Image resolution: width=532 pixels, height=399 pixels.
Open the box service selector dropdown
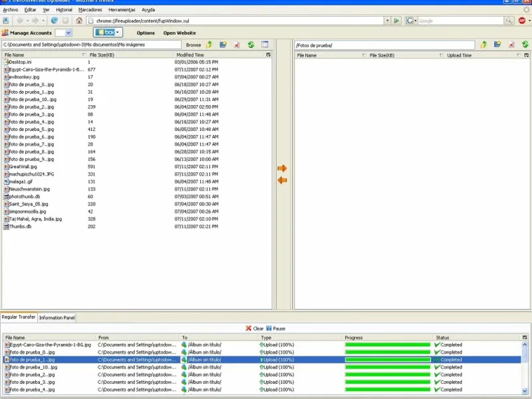[x=108, y=33]
